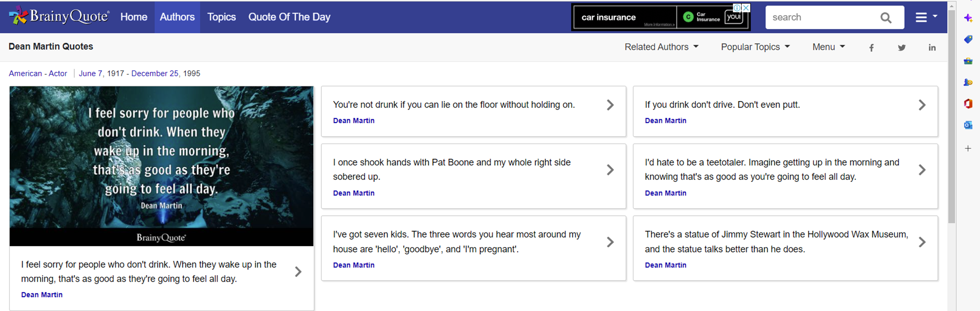Image resolution: width=980 pixels, height=311 pixels.
Task: Open arrow for teetotaler quote
Action: pyautogui.click(x=922, y=170)
